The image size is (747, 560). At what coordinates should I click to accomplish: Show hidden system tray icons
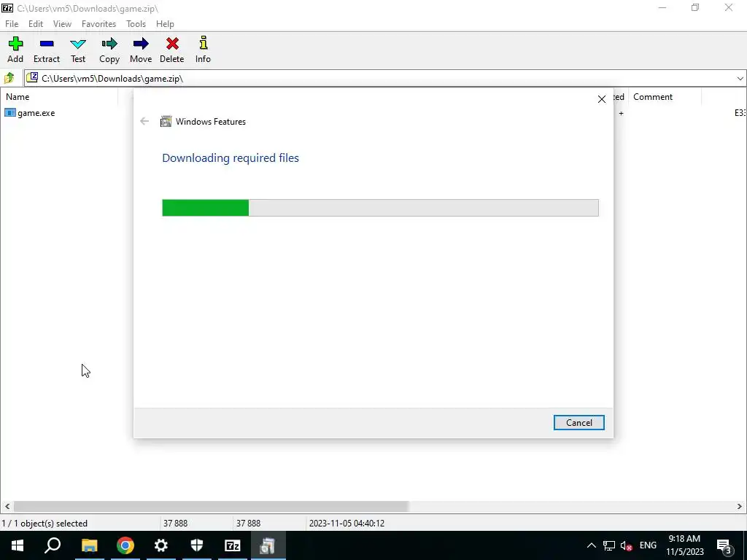pos(591,545)
